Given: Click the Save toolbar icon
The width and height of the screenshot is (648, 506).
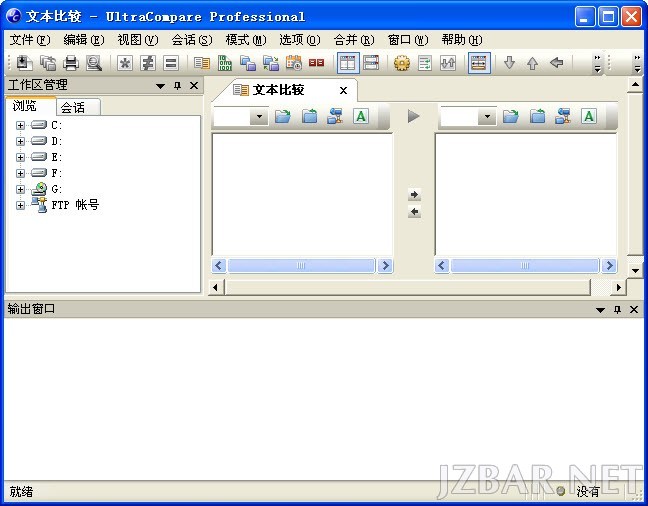Looking at the screenshot, I should pos(25,63).
